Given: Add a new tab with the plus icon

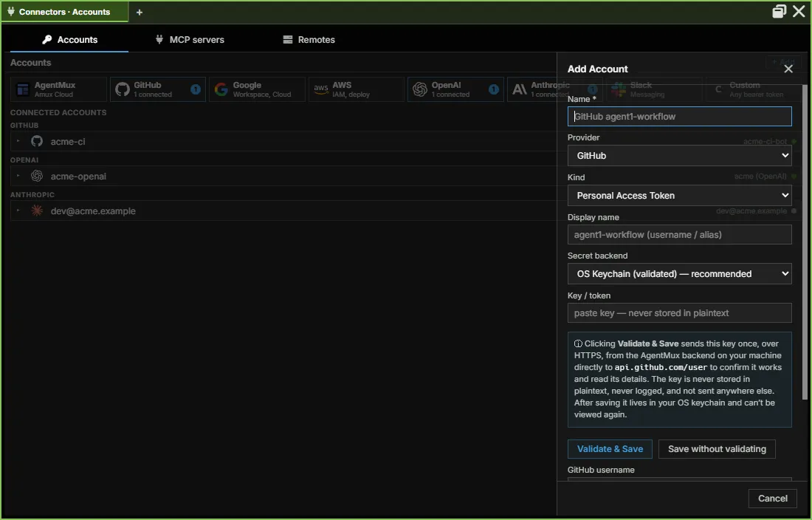Looking at the screenshot, I should [140, 13].
